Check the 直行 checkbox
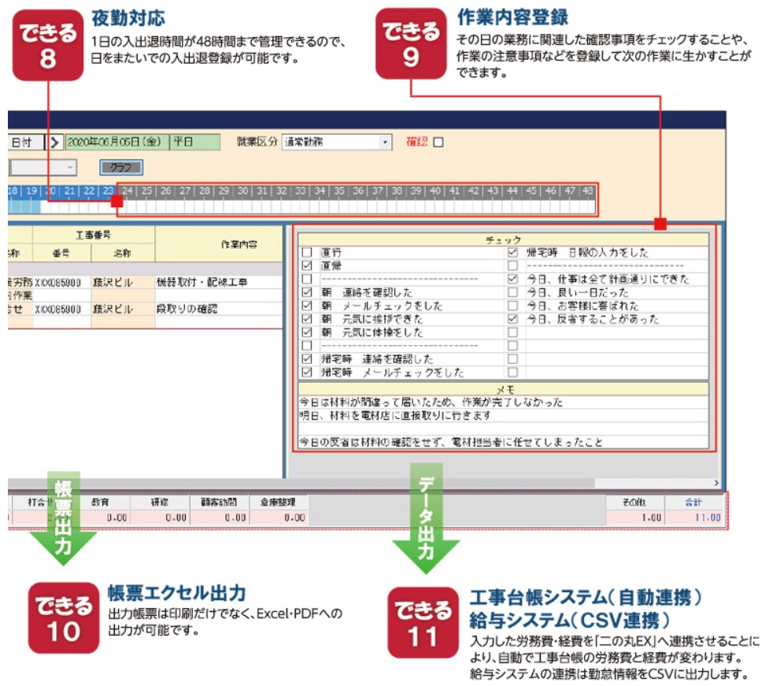Image resolution: width=784 pixels, height=686 pixels. 307,253
